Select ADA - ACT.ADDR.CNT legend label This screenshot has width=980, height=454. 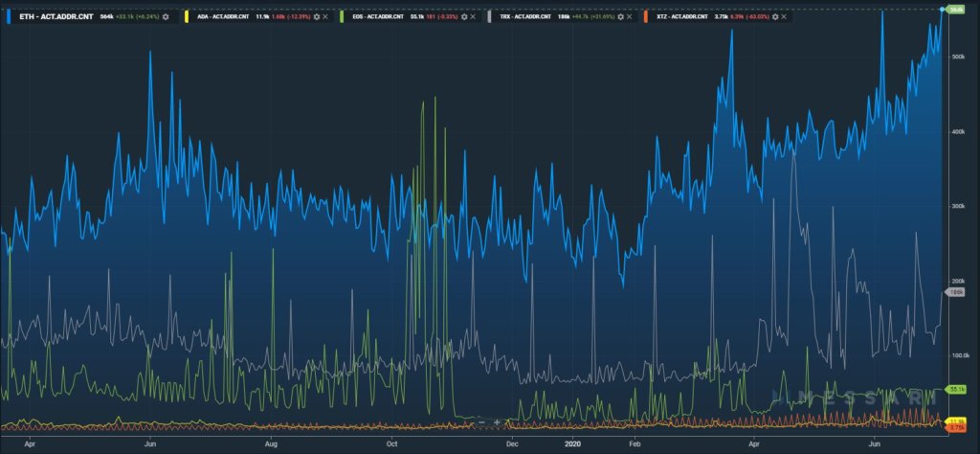[x=223, y=17]
